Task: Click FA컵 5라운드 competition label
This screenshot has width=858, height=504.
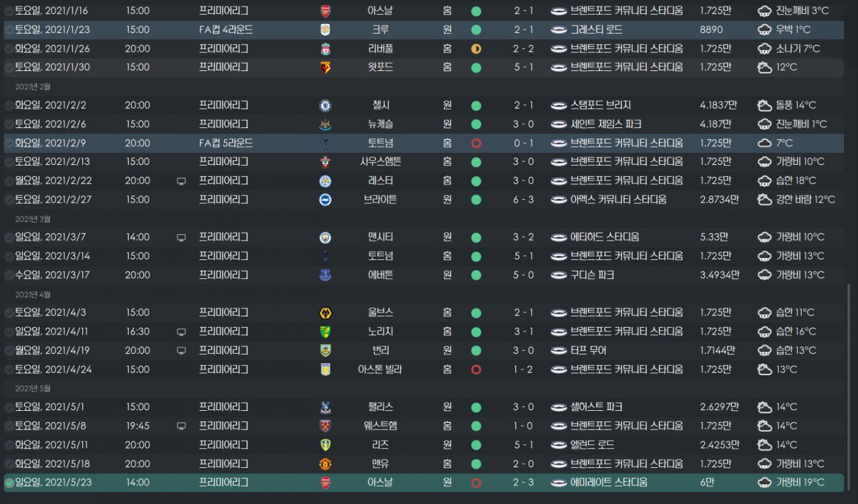Action: (x=226, y=143)
